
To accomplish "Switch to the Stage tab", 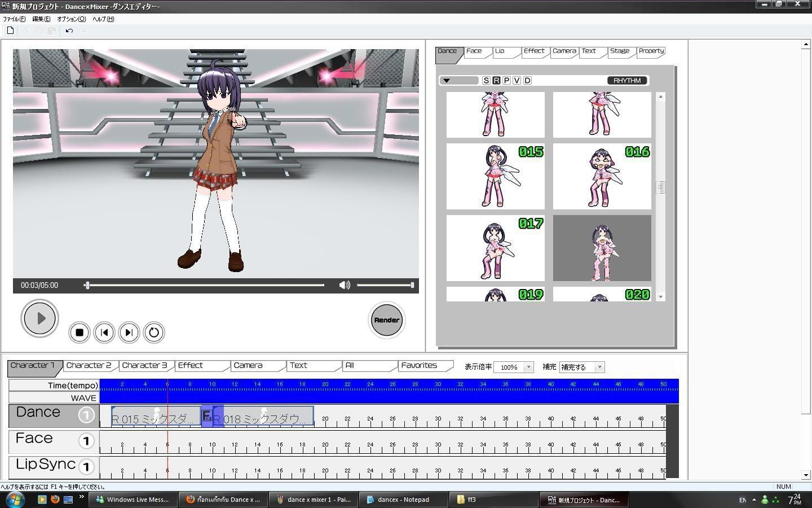I will (621, 51).
